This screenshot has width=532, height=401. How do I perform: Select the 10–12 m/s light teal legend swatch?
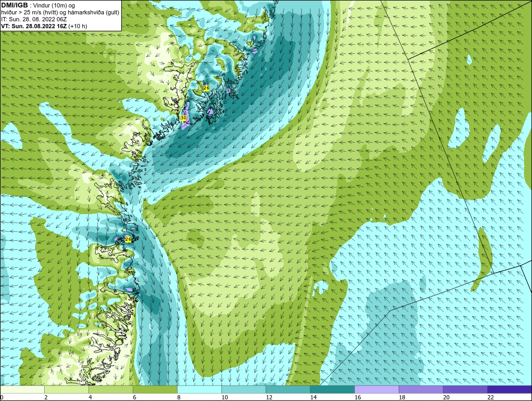click(244, 389)
